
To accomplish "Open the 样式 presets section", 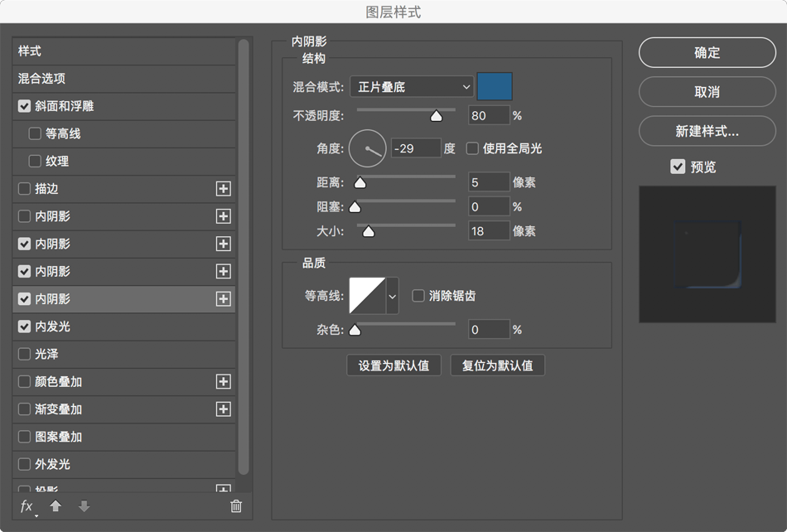I will click(x=123, y=51).
